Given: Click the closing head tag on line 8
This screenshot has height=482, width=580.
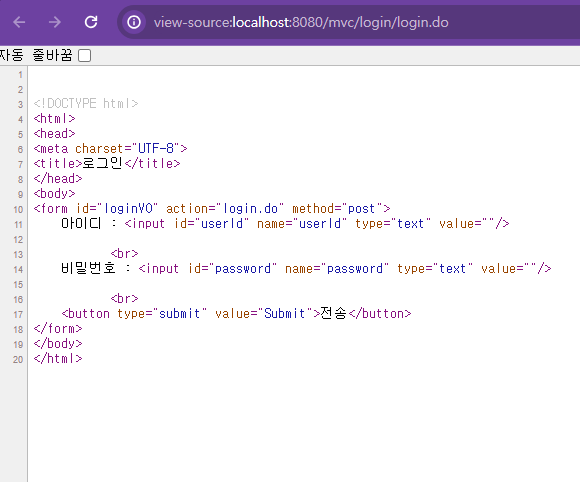Looking at the screenshot, I should (58, 179).
